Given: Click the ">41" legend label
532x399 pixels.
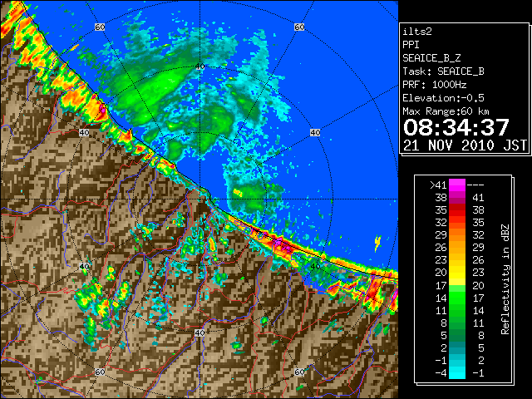Looking at the screenshot, I should pyautogui.click(x=438, y=185).
